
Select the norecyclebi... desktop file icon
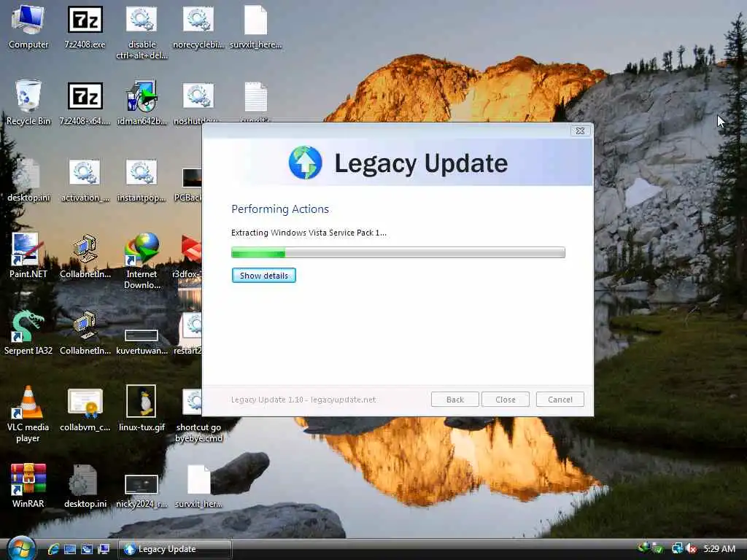point(198,27)
